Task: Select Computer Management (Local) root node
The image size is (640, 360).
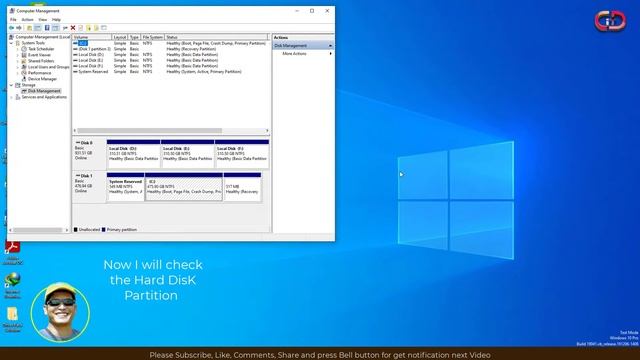Action: (42, 37)
